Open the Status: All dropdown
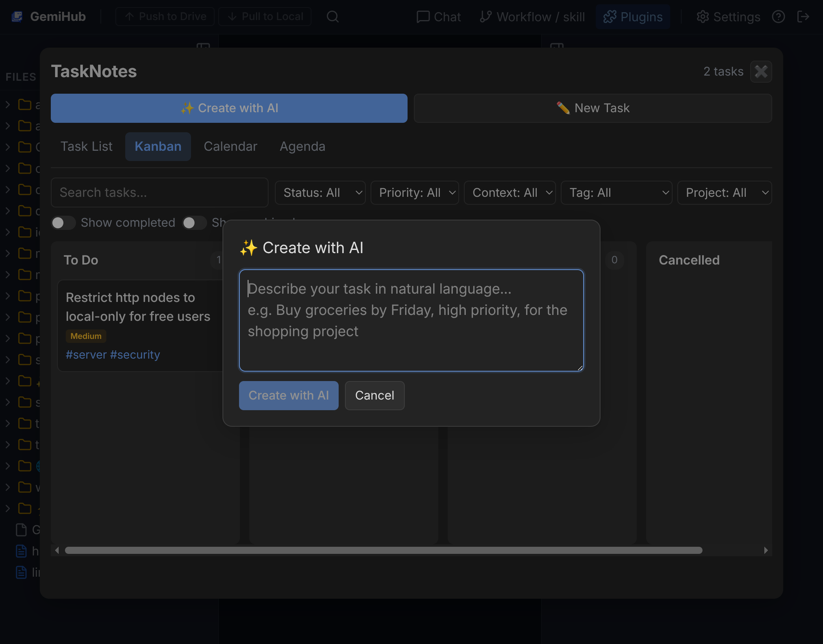Image resolution: width=823 pixels, height=644 pixels. tap(320, 192)
